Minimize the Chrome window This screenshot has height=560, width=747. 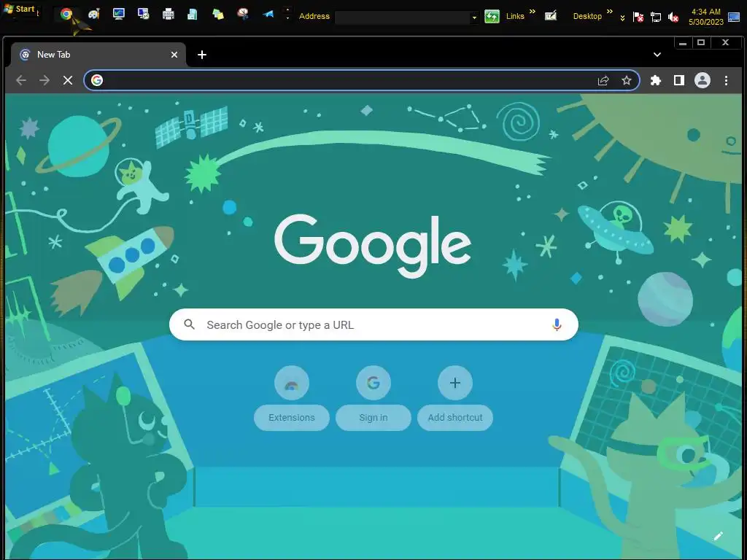pos(683,43)
